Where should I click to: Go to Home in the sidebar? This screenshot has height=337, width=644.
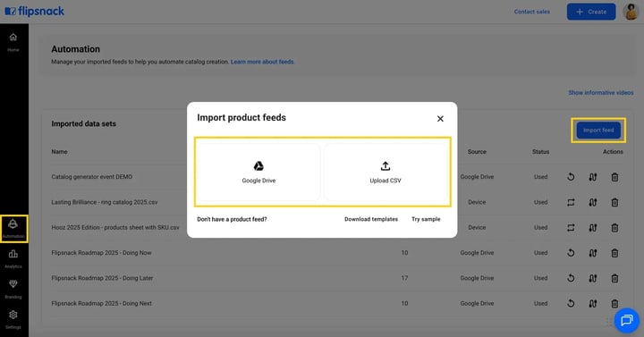(x=13, y=42)
